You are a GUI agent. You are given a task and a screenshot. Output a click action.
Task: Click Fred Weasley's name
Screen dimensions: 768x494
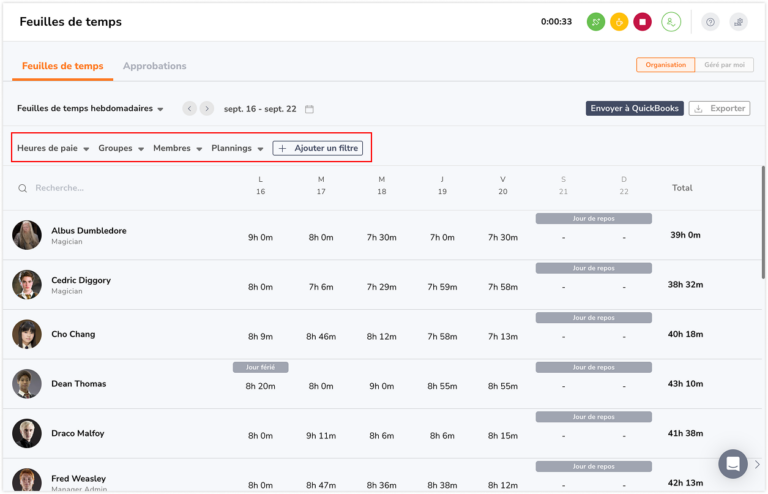[x=78, y=478]
